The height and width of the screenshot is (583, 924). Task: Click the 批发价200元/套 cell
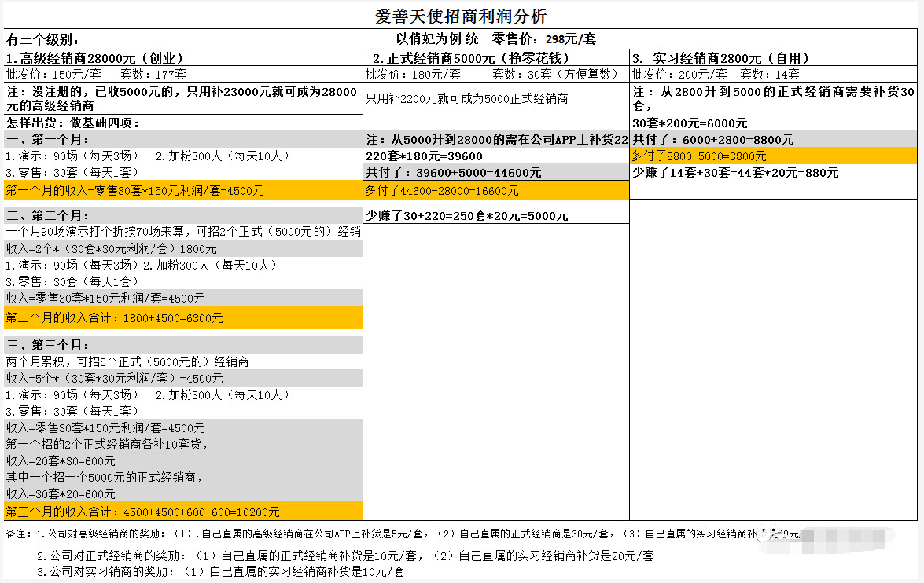pyautogui.click(x=716, y=75)
